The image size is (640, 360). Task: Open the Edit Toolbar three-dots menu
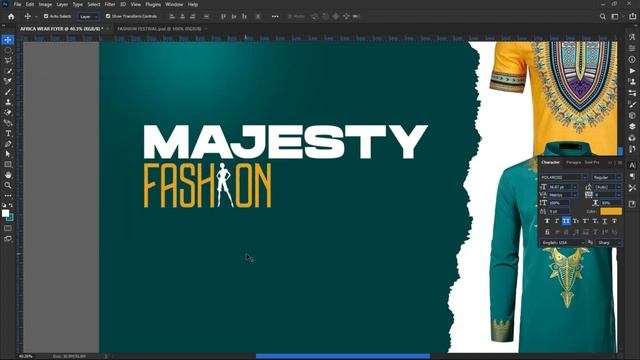(8, 196)
